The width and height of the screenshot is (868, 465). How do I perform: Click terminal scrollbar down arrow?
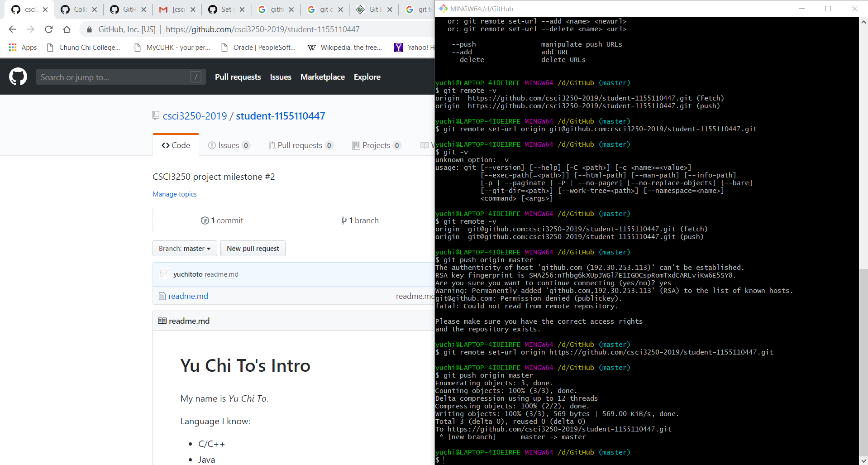(x=863, y=460)
